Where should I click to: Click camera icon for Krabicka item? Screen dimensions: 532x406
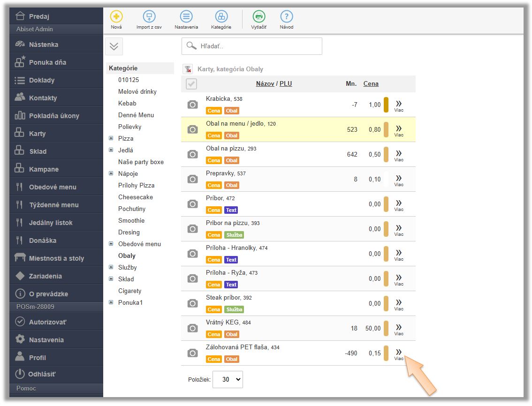pos(192,105)
